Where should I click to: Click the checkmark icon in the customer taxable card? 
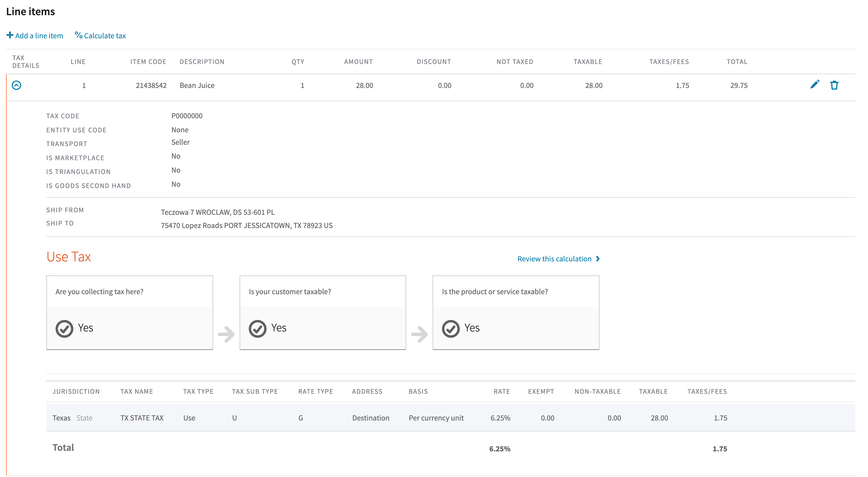coord(258,328)
